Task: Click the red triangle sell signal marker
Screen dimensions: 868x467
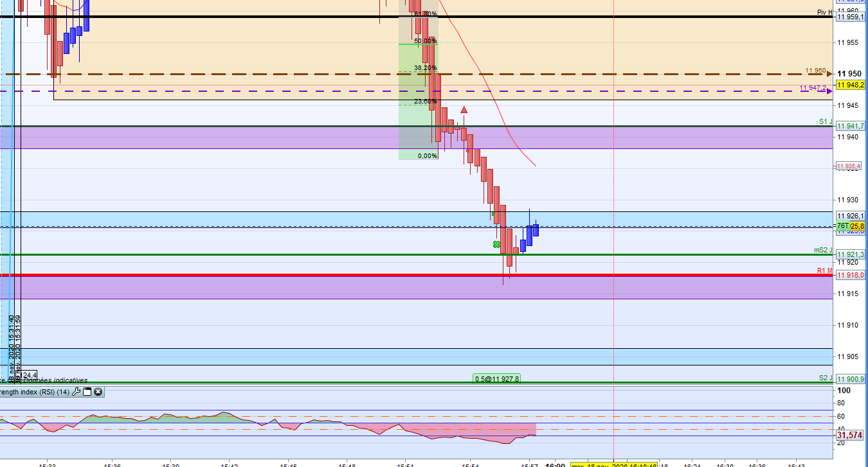Action: [464, 110]
